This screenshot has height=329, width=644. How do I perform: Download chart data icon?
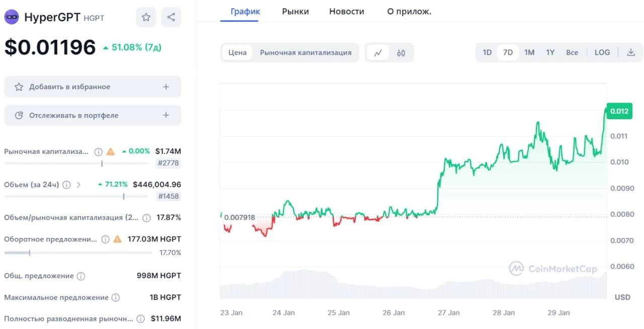pos(631,52)
